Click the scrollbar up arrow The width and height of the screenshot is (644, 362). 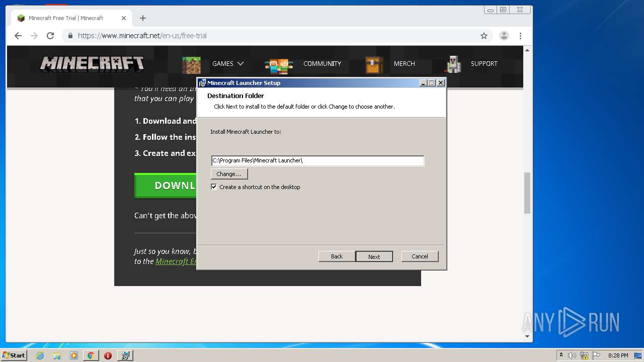point(527,50)
